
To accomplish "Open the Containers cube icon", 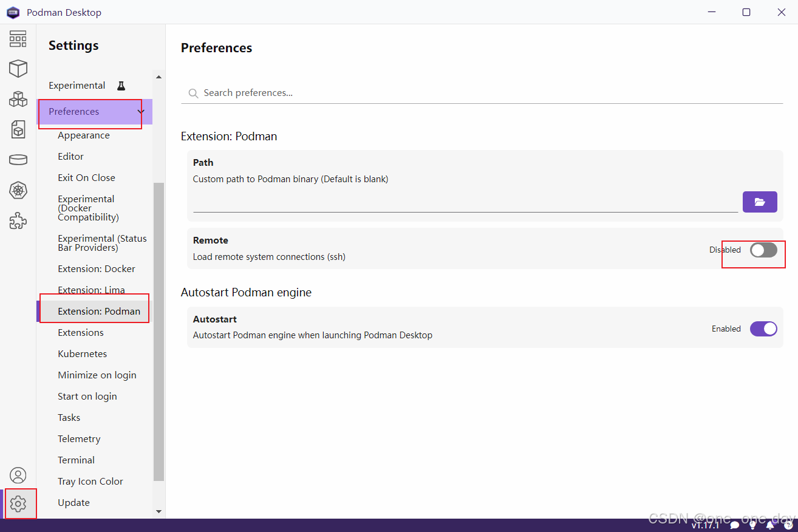I will point(18,68).
